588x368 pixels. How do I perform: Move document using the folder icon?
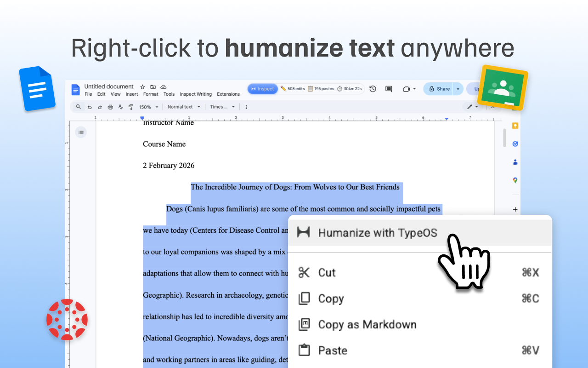pos(153,86)
